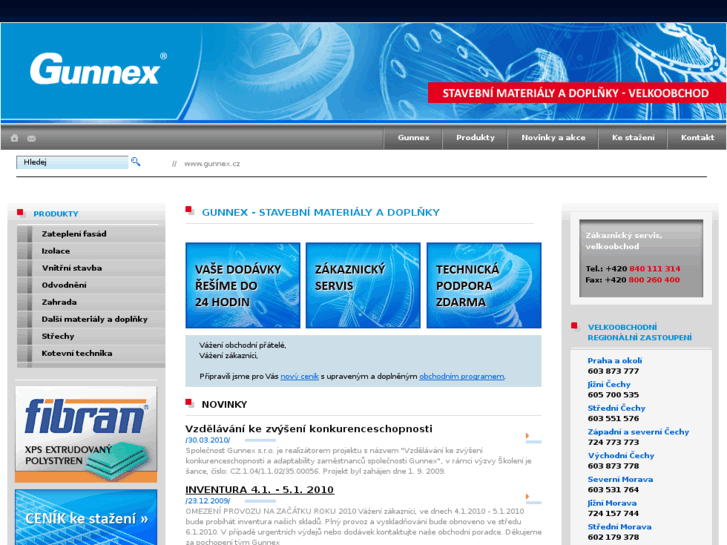Select Zateplení fasád product category

91,234
